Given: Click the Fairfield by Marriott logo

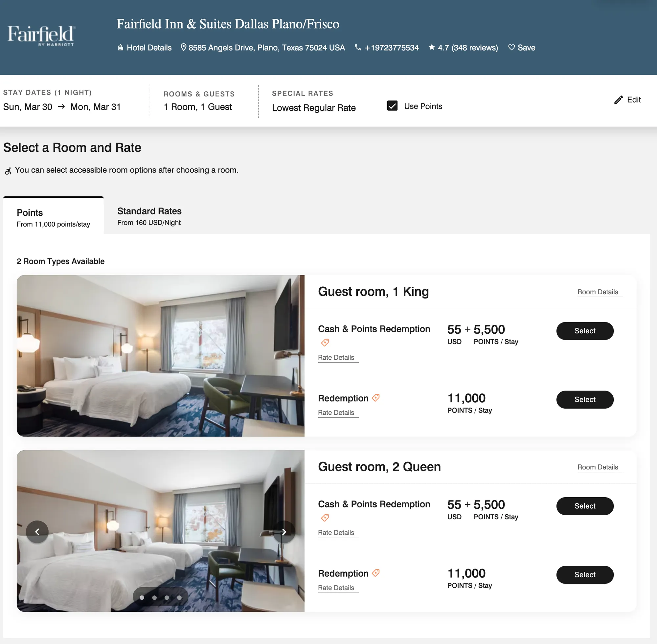Looking at the screenshot, I should pyautogui.click(x=41, y=35).
